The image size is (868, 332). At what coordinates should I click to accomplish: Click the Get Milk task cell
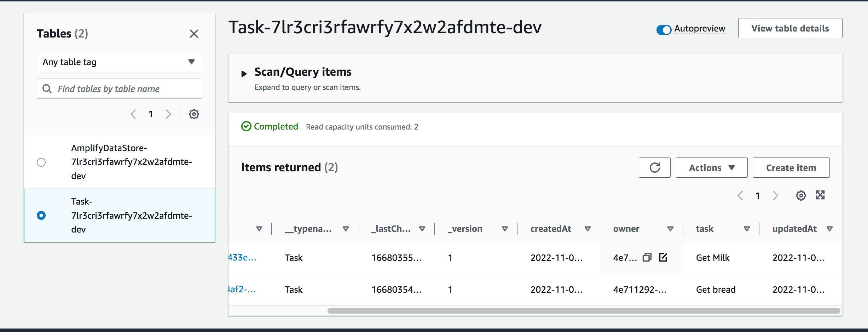713,258
